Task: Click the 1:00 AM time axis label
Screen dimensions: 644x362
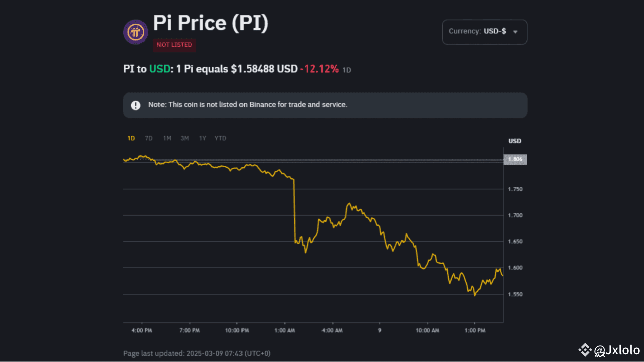Action: coord(285,330)
